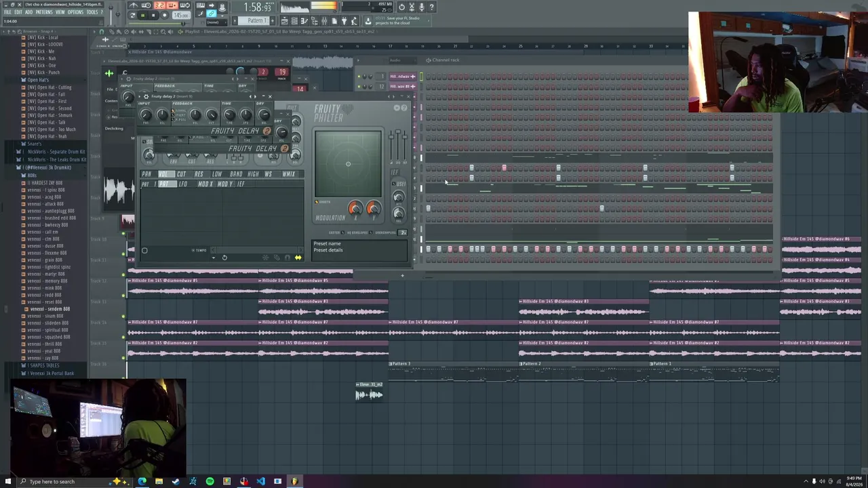Open the TOOLS menu
This screenshot has height=488, width=868.
click(x=92, y=12)
